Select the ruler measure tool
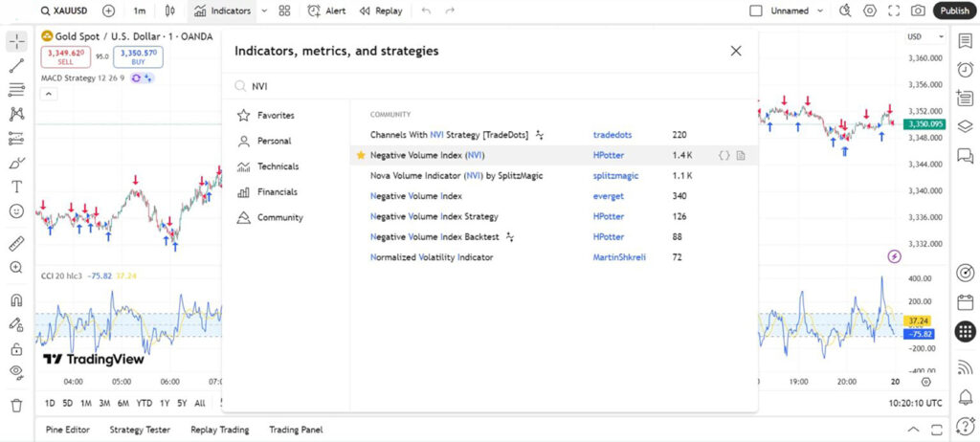Viewport: 980px width, 442px height. pos(16,243)
